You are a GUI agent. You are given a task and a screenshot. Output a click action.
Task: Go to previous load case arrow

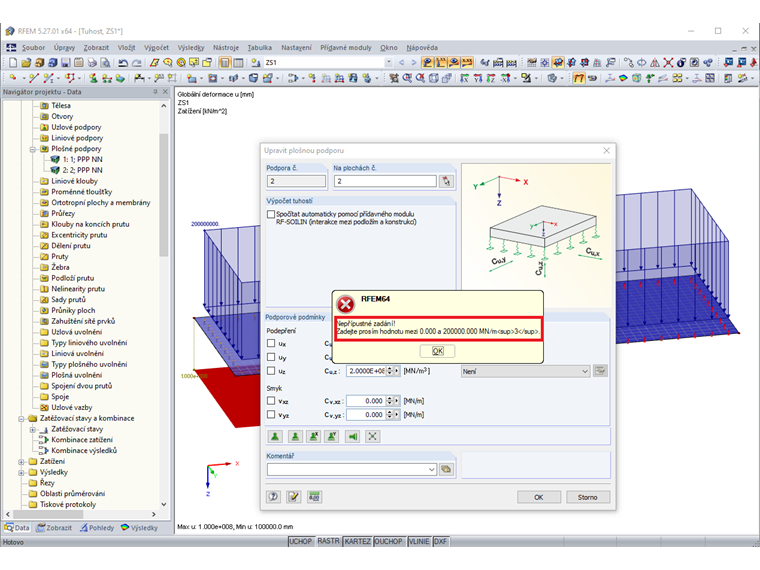coord(401,63)
